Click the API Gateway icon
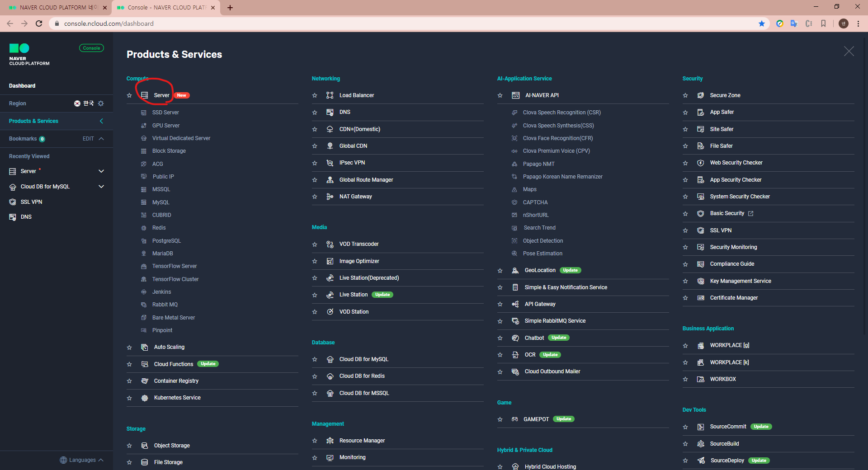 pos(515,304)
